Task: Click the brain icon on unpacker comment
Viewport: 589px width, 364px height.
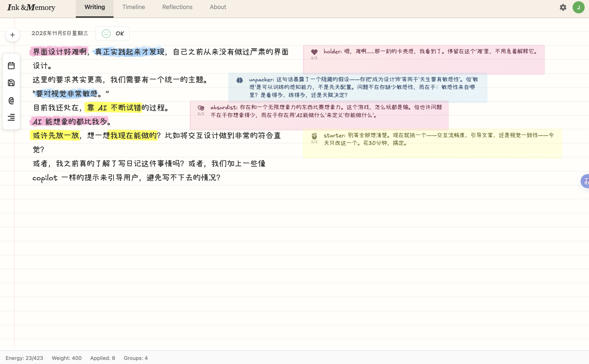Action: [240, 80]
